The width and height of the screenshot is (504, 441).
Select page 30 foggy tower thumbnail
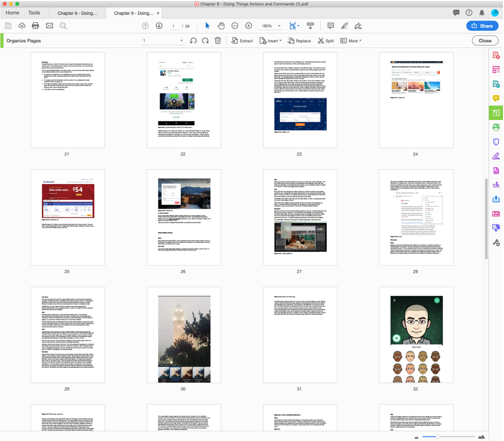pyautogui.click(x=184, y=335)
